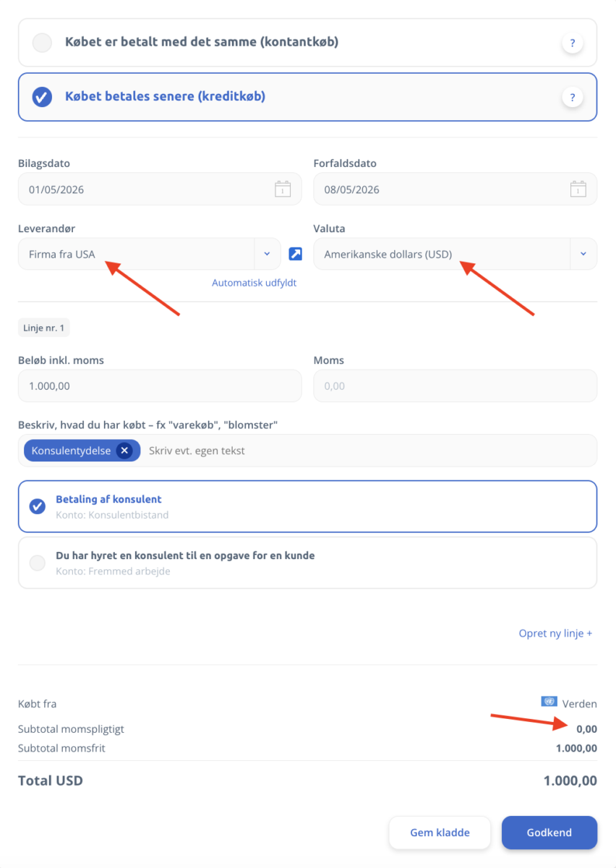616x868 pixels.
Task: Approve the entry with Godkend
Action: click(x=549, y=833)
